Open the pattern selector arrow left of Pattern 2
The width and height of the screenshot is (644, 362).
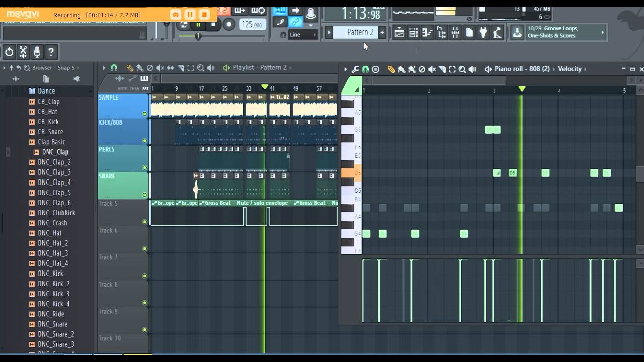pos(329,32)
